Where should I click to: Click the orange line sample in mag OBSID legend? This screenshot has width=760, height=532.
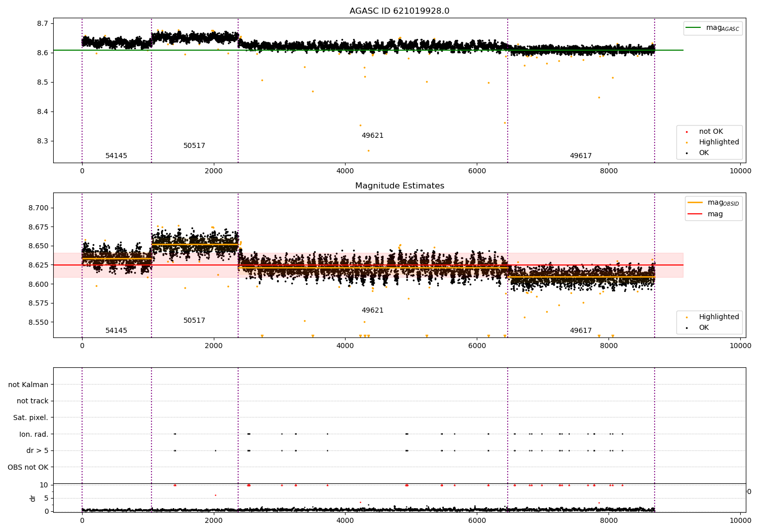click(695, 203)
